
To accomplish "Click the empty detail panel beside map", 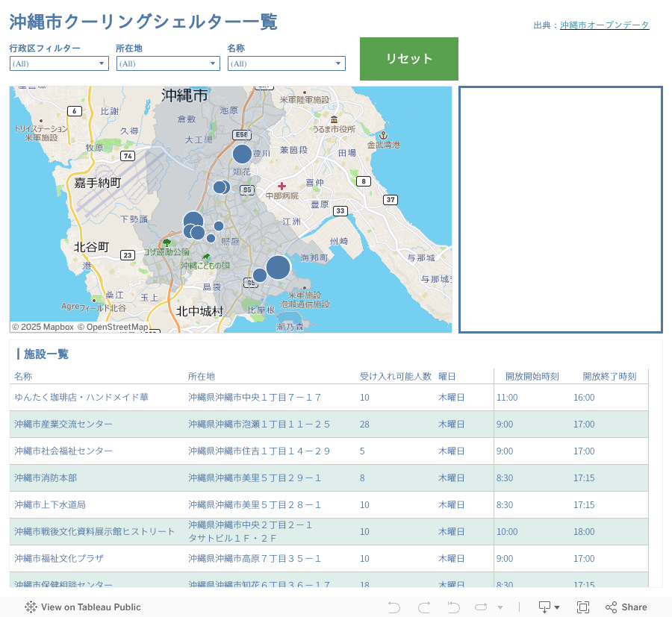I will coord(561,210).
